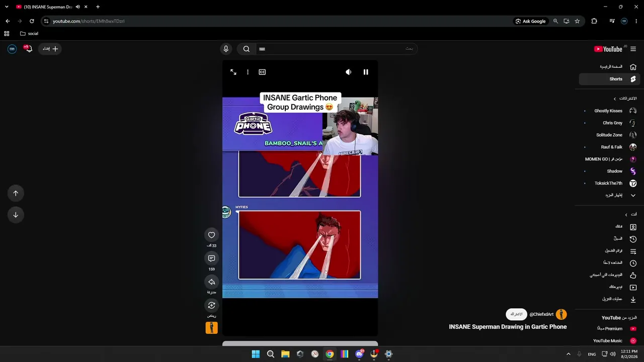644x362 pixels.
Task: Open Watch Later in the sidebar
Action: tap(609, 263)
